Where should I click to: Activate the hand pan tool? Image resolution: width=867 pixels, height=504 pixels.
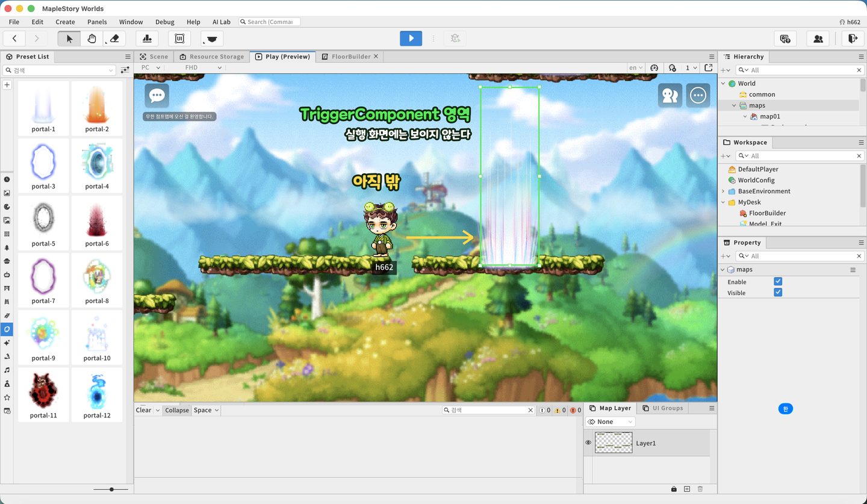click(92, 39)
